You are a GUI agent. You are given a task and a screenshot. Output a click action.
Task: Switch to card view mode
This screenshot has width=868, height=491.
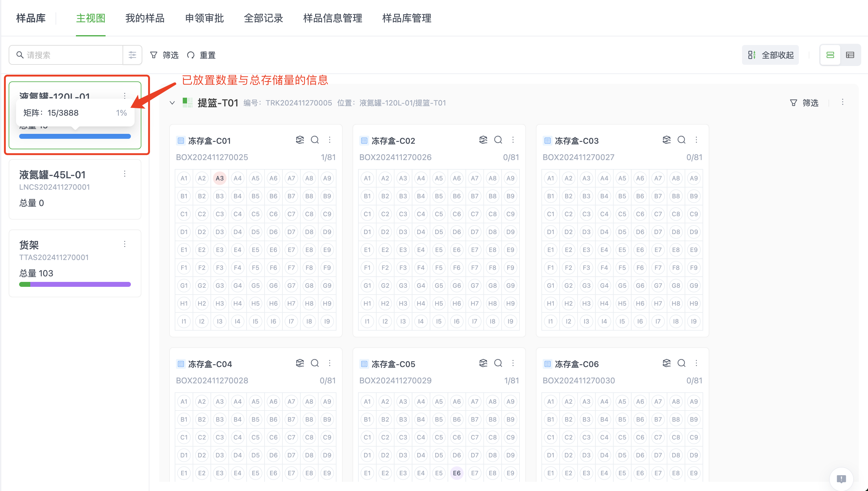tap(830, 55)
